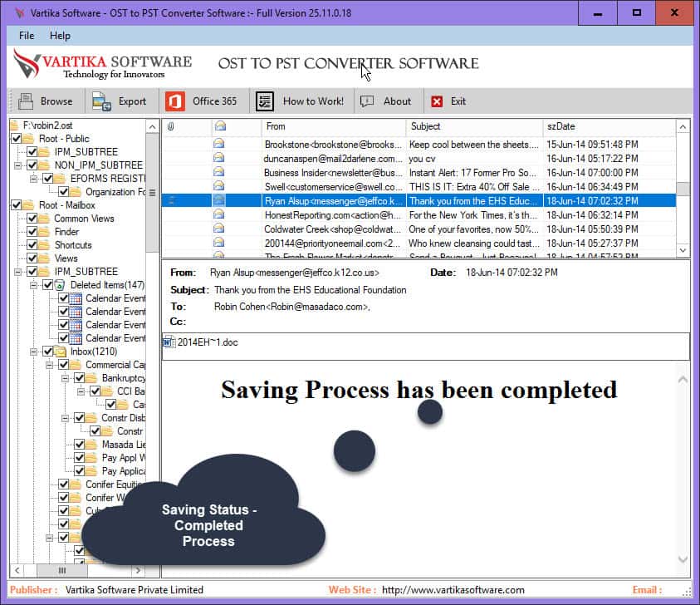Screen dimensions: 700x605
Task: Collapse the Inbox(1210) node
Action: point(33,352)
